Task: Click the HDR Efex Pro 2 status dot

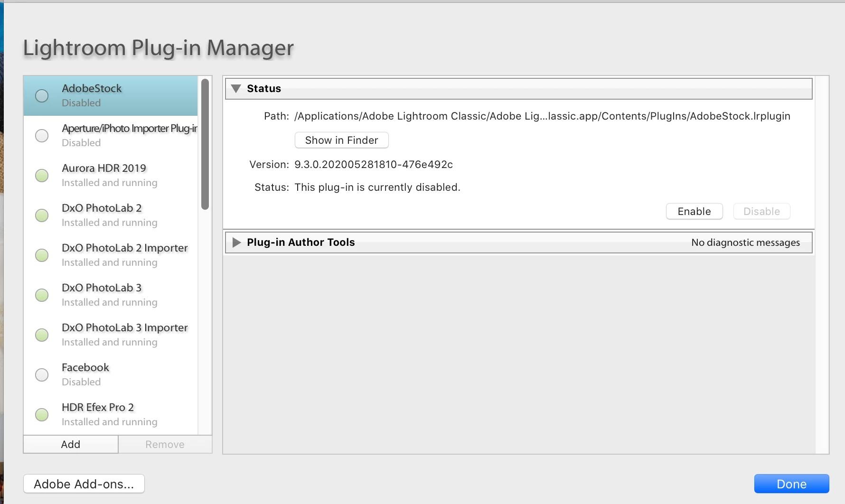Action: (x=42, y=415)
